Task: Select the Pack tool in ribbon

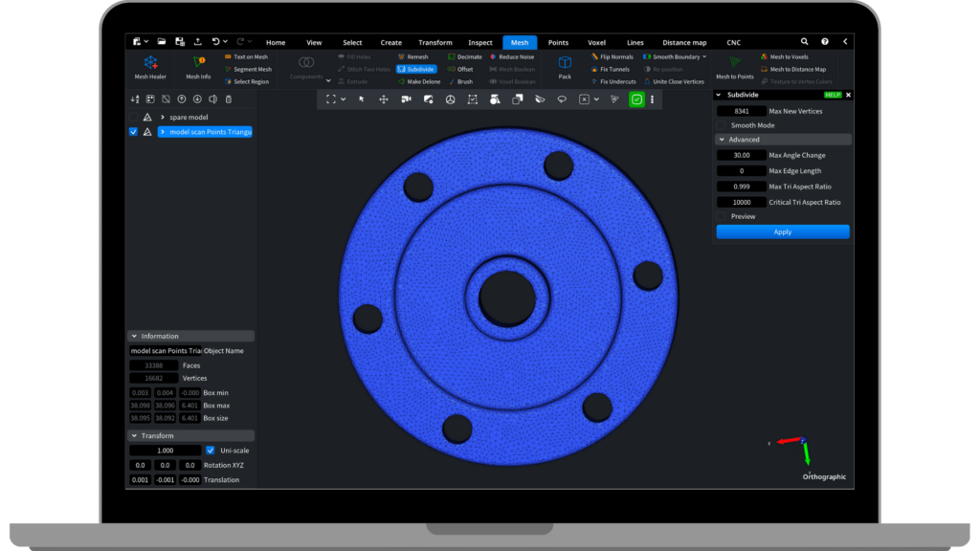Action: (565, 67)
